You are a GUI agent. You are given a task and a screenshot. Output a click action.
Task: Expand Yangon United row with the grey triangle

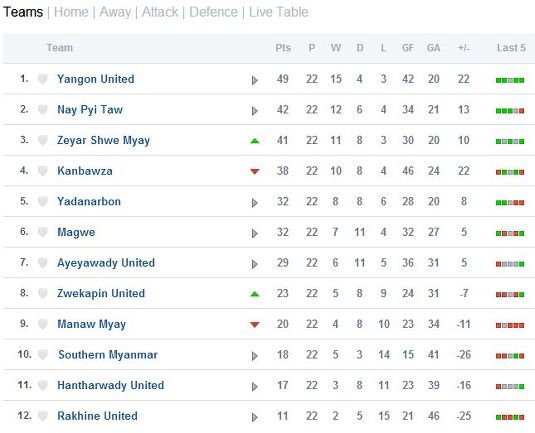click(255, 80)
